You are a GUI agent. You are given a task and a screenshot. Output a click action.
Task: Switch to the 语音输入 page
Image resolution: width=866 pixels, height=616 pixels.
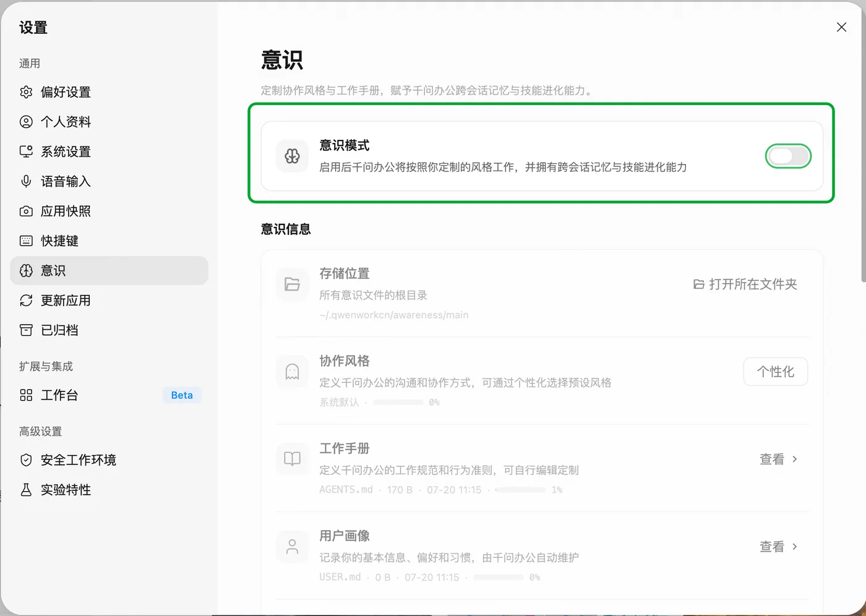109,181
